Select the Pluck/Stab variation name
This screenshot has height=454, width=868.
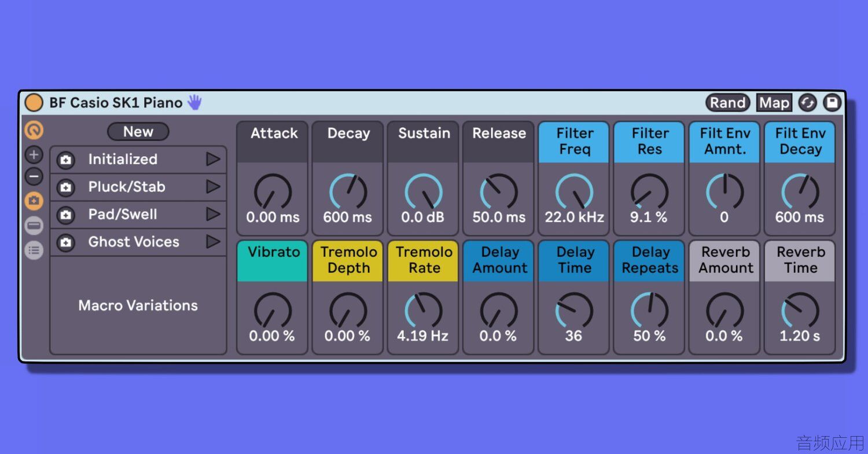[127, 187]
